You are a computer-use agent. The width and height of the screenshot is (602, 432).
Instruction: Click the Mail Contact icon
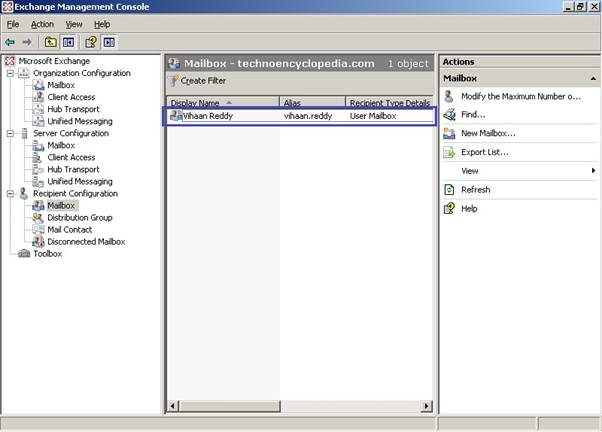click(38, 230)
